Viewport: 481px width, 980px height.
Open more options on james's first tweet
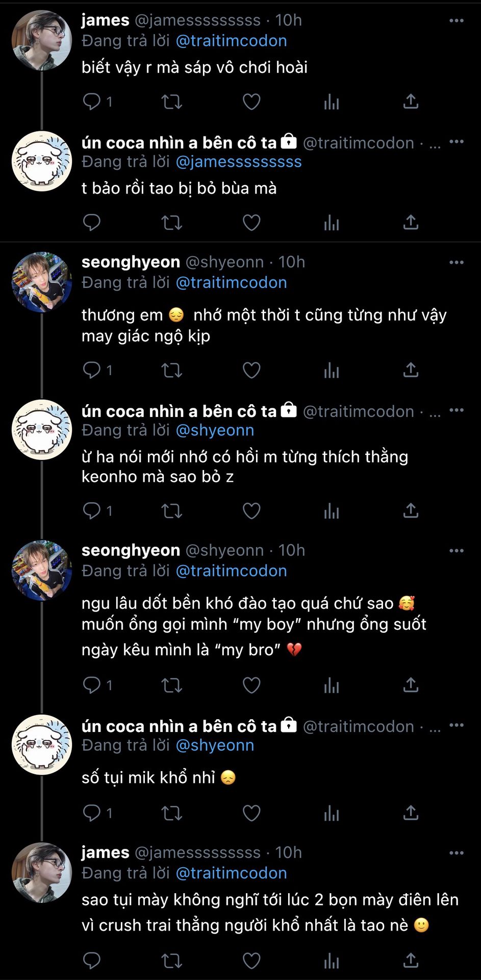tap(456, 21)
